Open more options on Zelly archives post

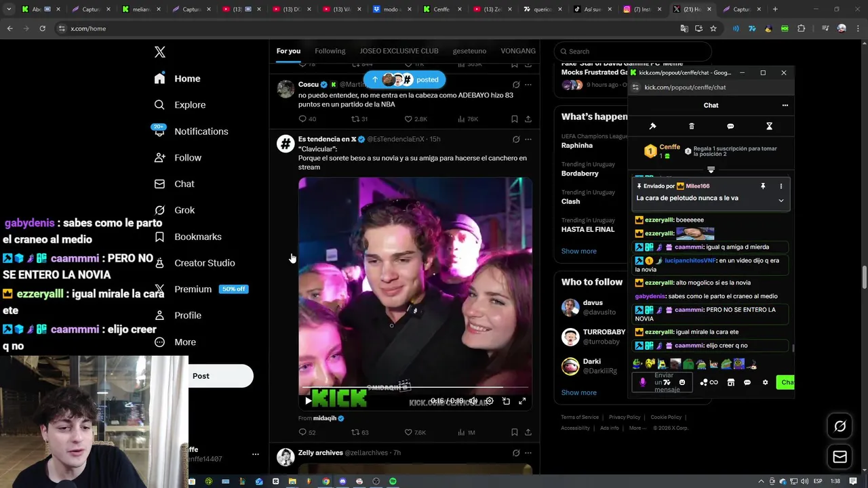[x=528, y=453]
